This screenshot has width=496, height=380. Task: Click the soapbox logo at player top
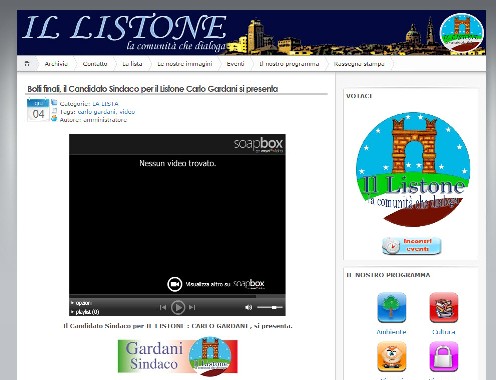click(x=258, y=144)
